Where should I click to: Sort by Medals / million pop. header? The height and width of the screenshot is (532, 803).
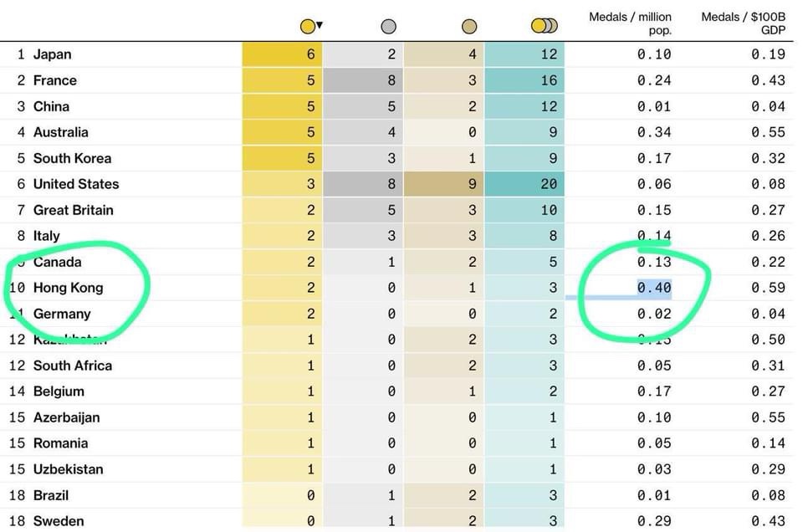630,23
